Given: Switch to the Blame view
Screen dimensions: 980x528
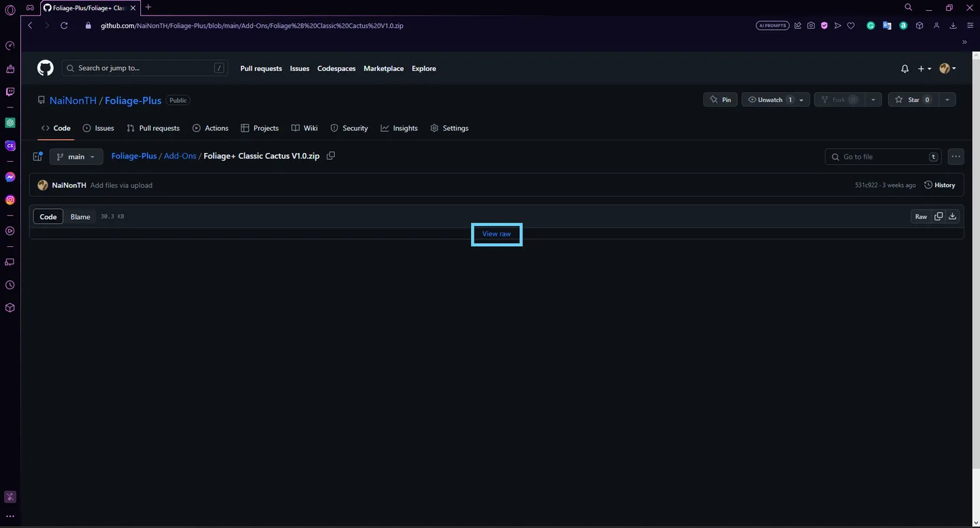Looking at the screenshot, I should point(80,216).
